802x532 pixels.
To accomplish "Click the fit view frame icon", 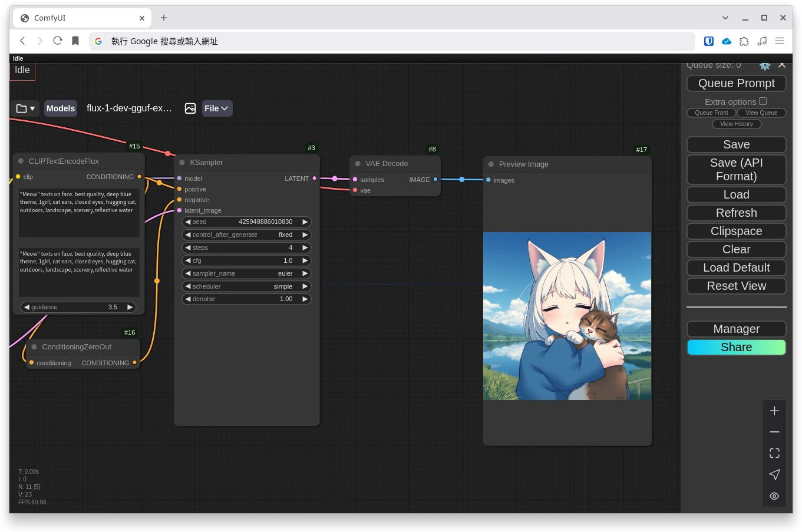I will point(774,453).
